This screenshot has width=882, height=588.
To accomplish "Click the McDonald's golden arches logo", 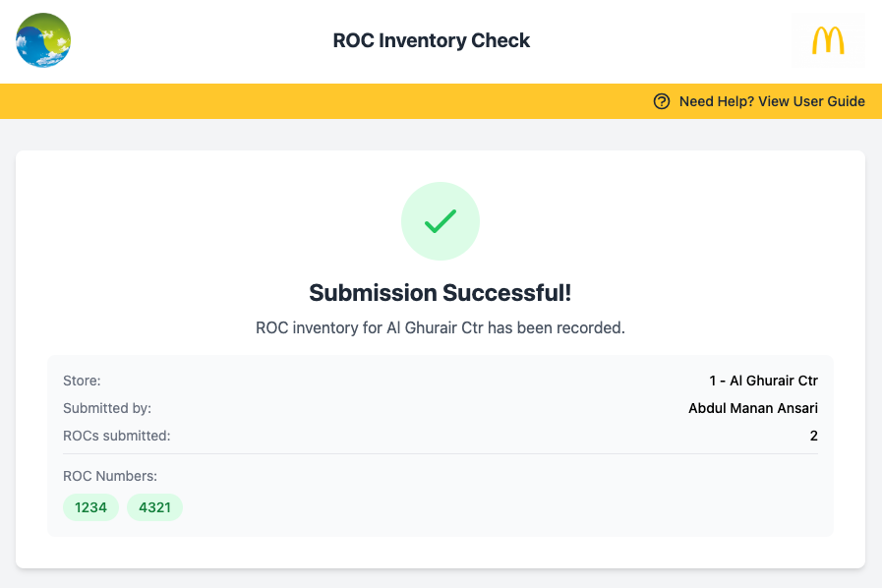I will [828, 39].
